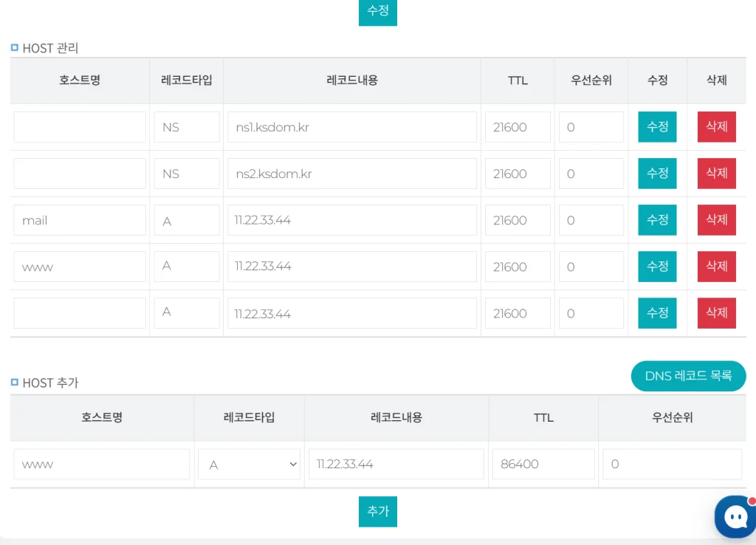Screen dimensions: 756x545
Task: Focus the 호스트명 field in HOST 추가
Action: click(102, 465)
